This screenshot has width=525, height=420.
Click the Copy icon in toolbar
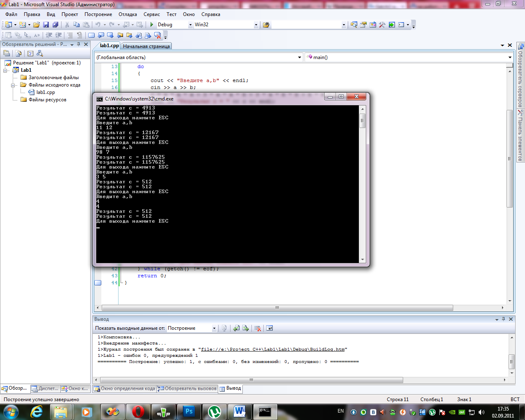(x=76, y=25)
